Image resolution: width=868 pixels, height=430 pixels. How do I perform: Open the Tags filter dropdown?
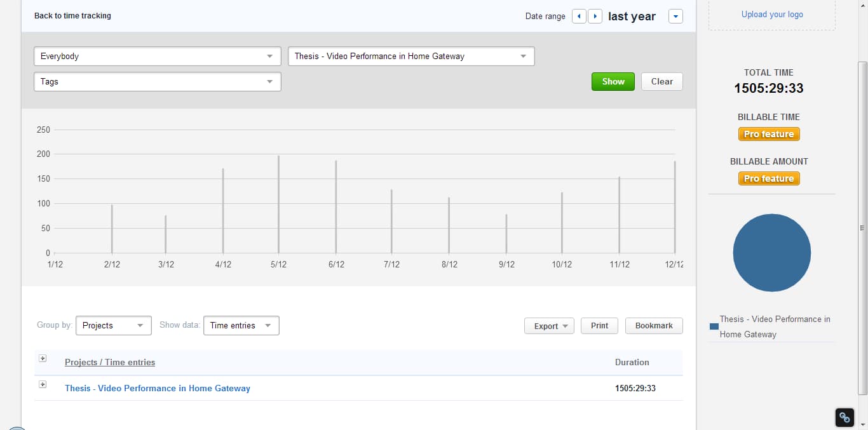[x=158, y=81]
